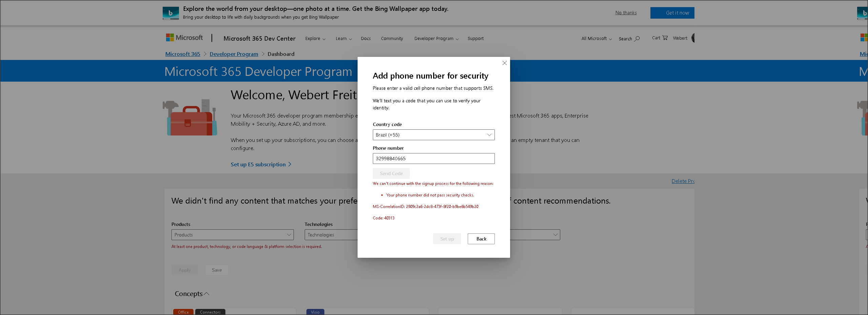The image size is (868, 315).
Task: Click the Apply button
Action: [x=184, y=270]
